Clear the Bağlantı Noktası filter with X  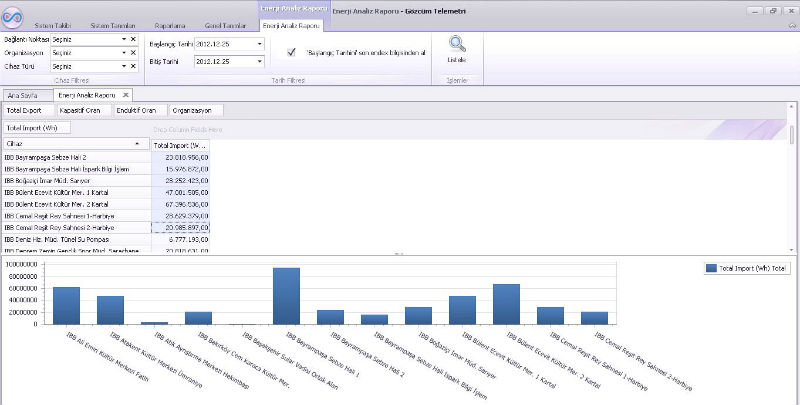(x=133, y=38)
